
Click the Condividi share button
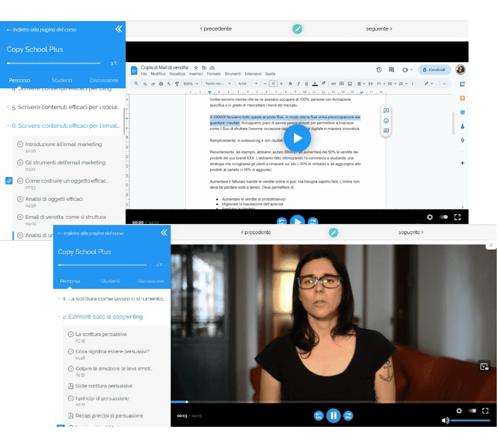point(435,70)
